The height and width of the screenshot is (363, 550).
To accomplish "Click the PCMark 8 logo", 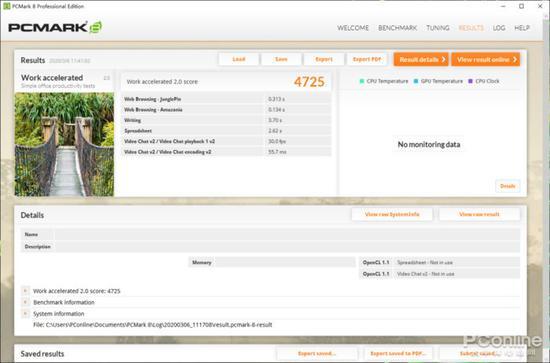I will pyautogui.click(x=55, y=27).
